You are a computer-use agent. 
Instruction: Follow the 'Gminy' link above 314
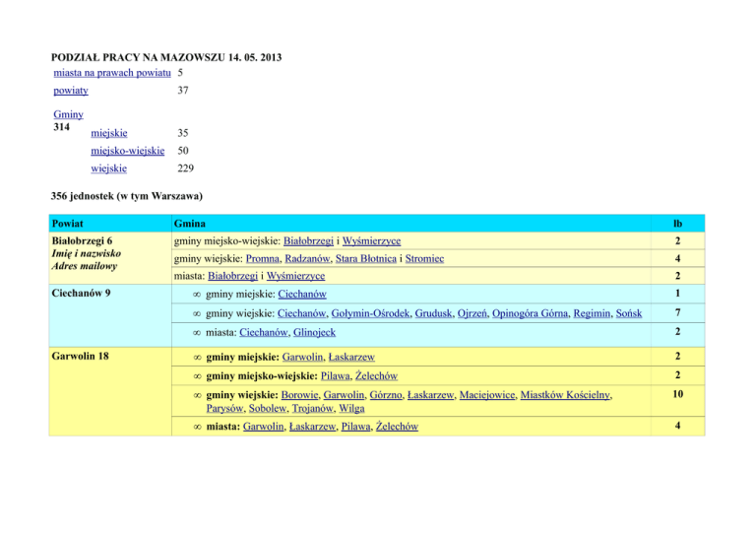point(68,114)
